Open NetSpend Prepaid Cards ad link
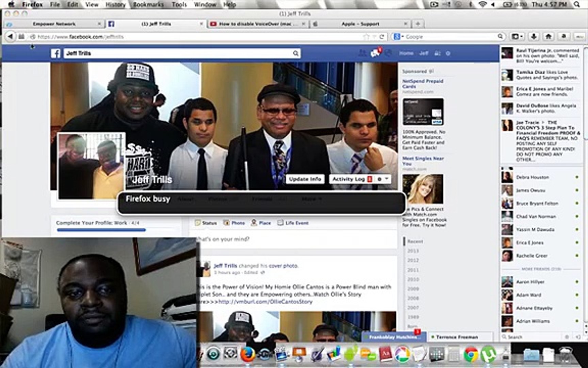 click(423, 84)
